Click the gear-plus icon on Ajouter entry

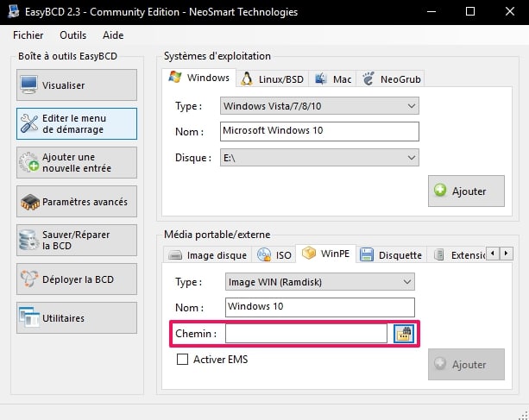point(28,162)
